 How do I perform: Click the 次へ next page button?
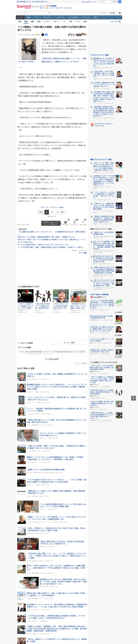(63, 212)
